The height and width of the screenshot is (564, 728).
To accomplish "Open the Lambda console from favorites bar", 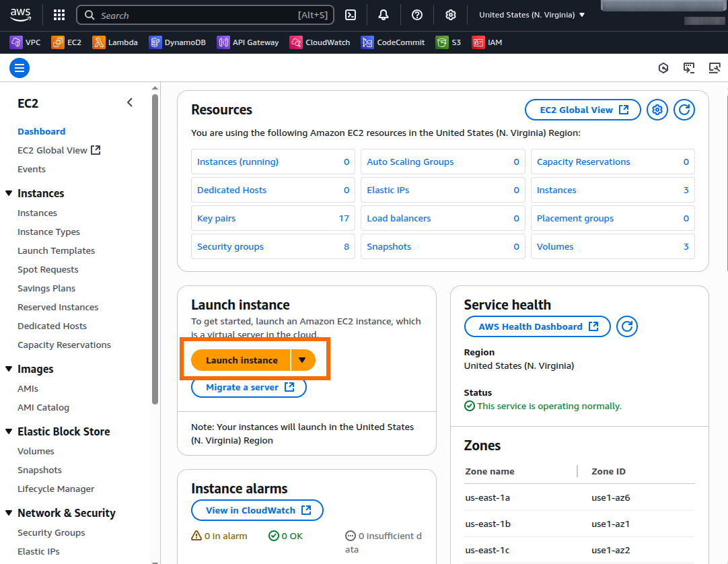I will 115,42.
